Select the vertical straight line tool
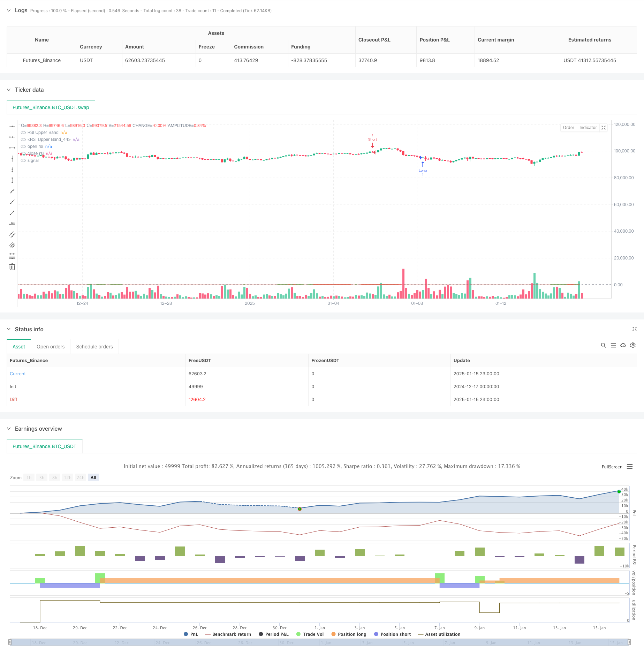 (12, 159)
